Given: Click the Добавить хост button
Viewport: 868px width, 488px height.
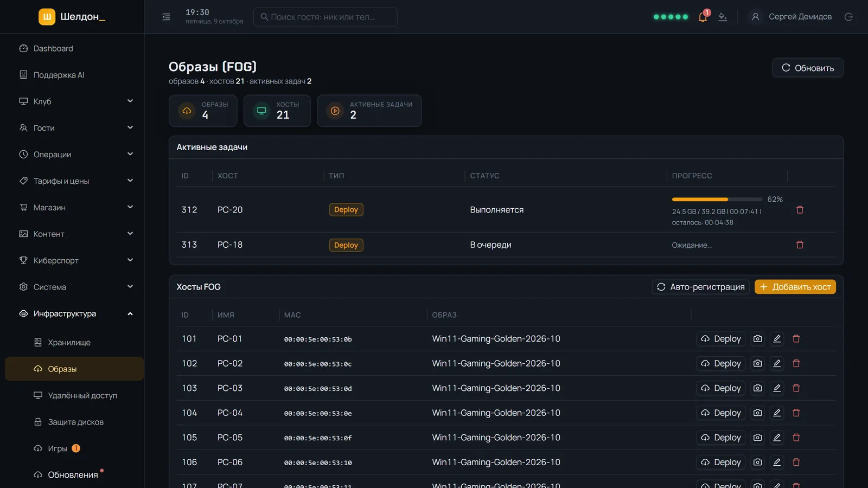Looking at the screenshot, I should coord(795,287).
